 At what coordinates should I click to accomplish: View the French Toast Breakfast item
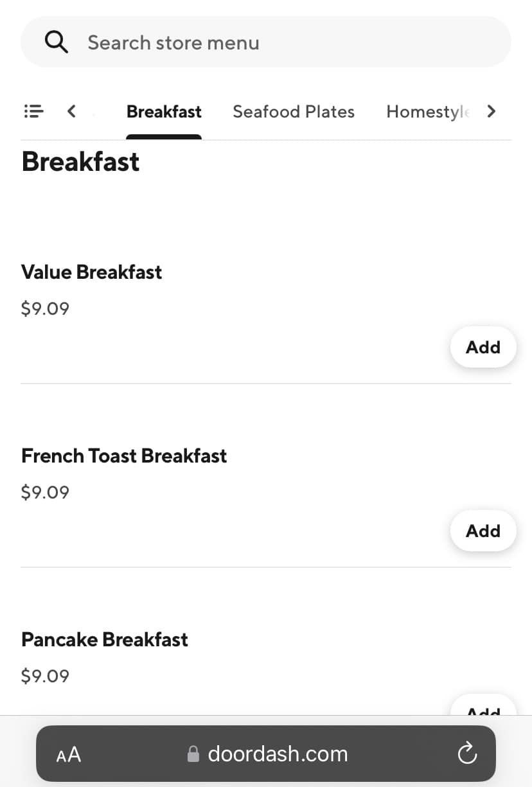[124, 455]
